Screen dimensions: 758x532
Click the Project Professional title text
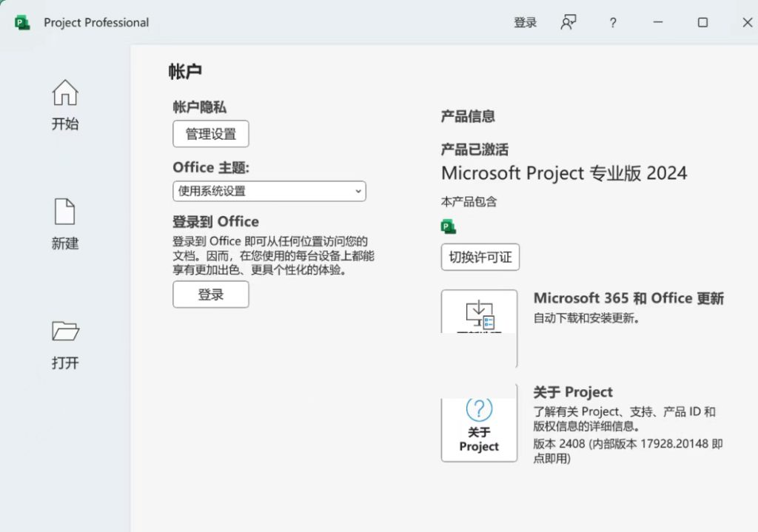tap(96, 23)
